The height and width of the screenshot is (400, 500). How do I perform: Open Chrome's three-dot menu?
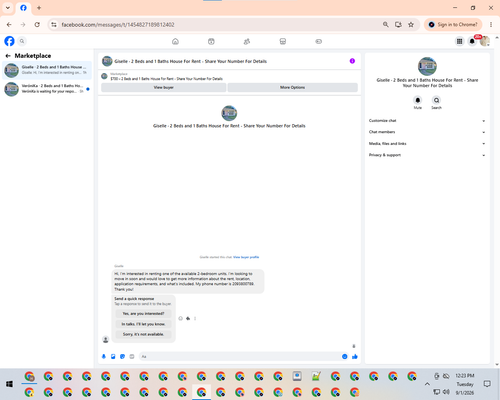(491, 25)
